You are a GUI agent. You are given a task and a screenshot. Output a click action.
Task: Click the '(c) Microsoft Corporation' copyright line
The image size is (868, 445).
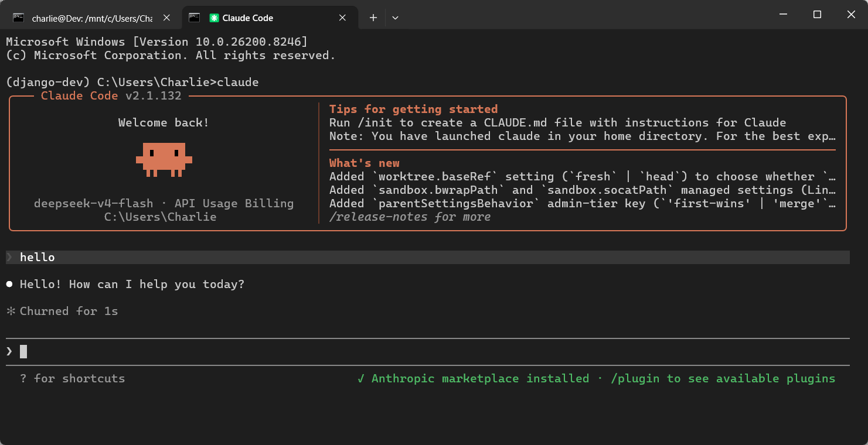pos(171,56)
